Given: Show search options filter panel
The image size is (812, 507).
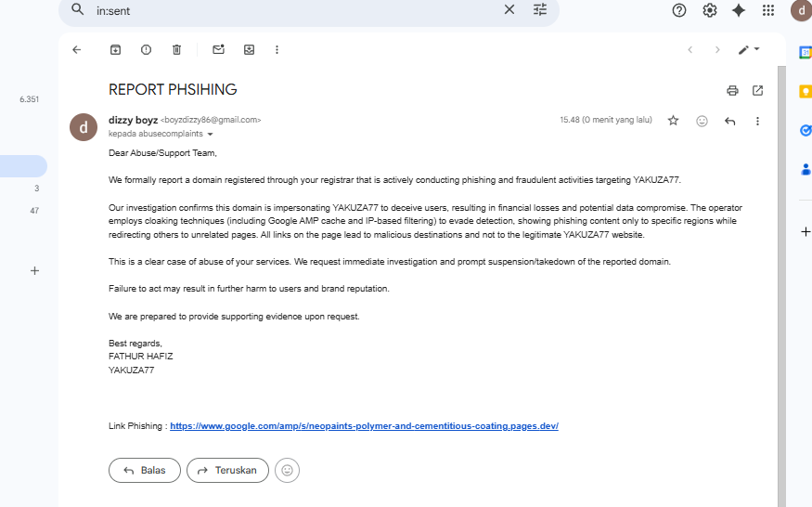Looking at the screenshot, I should tap(540, 9).
